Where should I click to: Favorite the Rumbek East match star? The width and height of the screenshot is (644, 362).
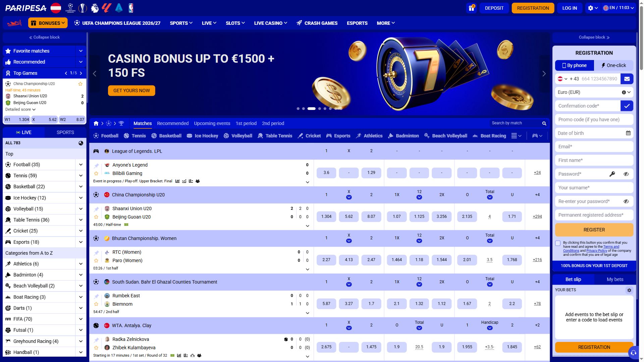pos(96,304)
